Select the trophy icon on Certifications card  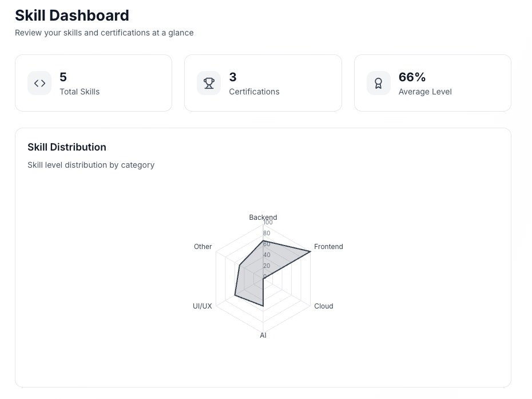209,83
